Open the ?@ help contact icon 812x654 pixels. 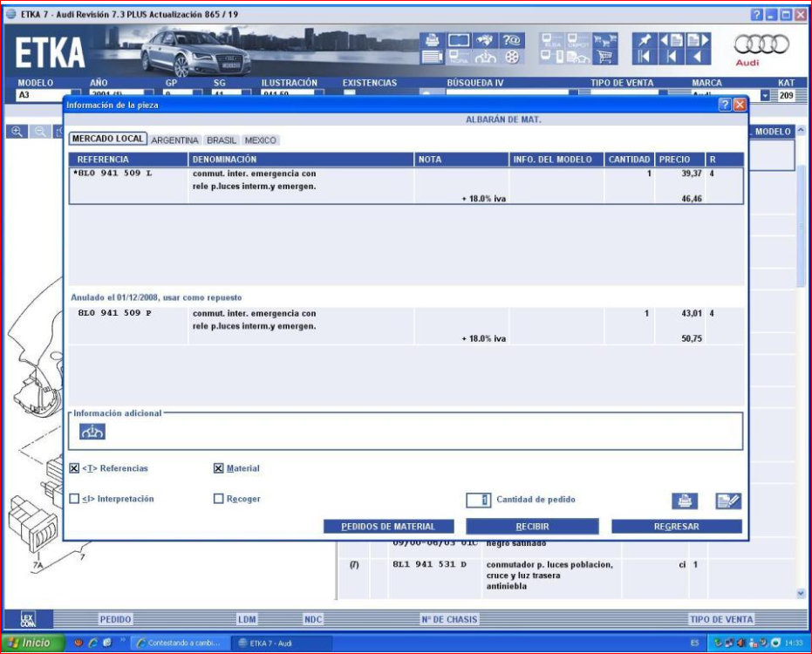[x=512, y=40]
